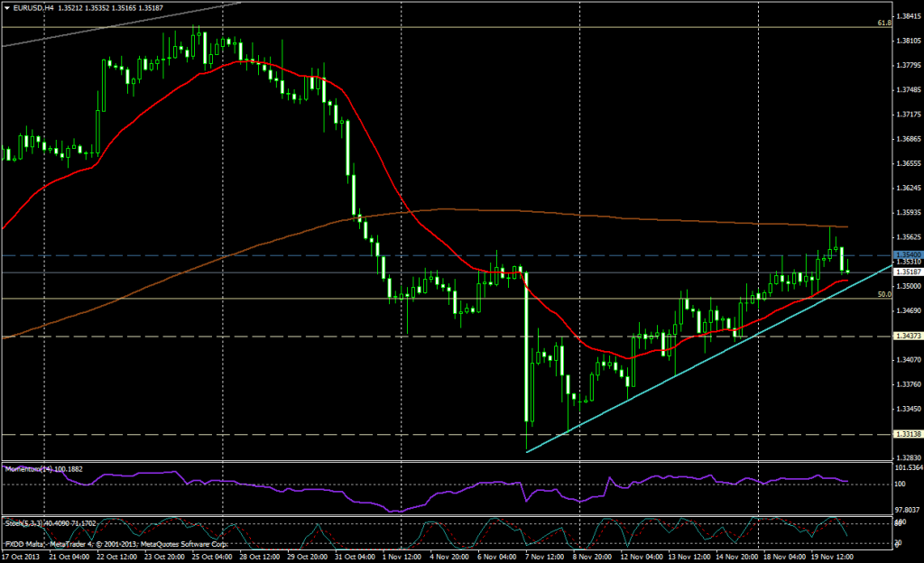
Task: Click the 1.38415 value on price scale
Action: 906,16
